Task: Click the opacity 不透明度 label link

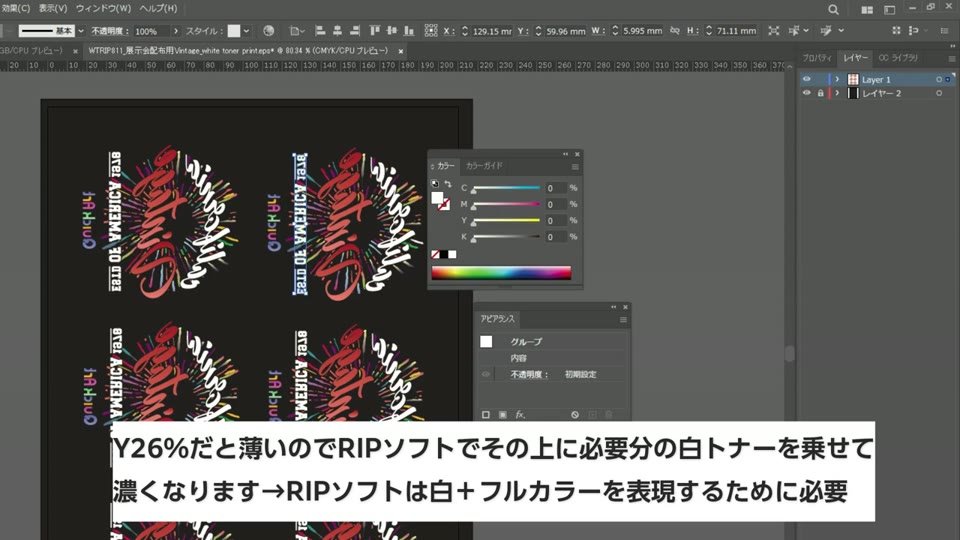Action: 109,31
